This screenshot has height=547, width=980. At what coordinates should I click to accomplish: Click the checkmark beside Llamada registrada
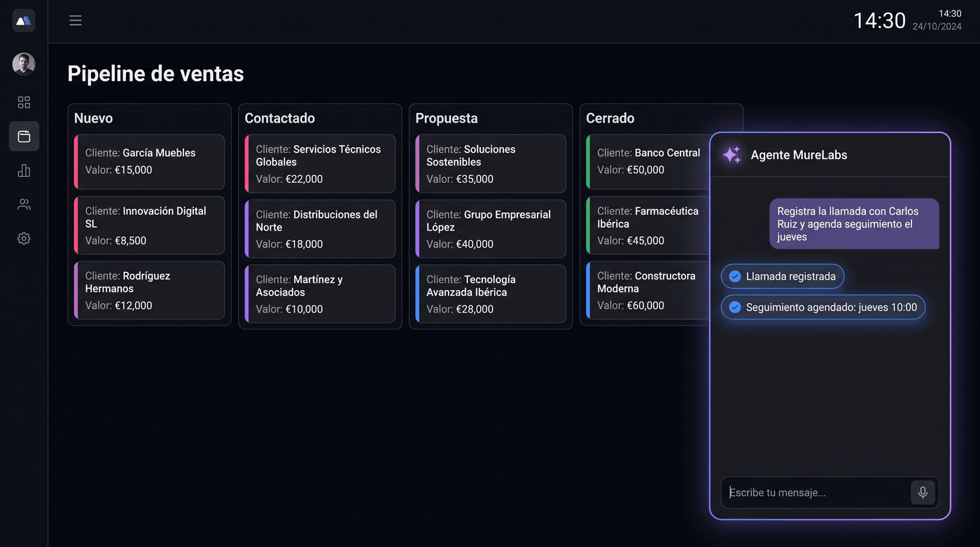tap(735, 277)
